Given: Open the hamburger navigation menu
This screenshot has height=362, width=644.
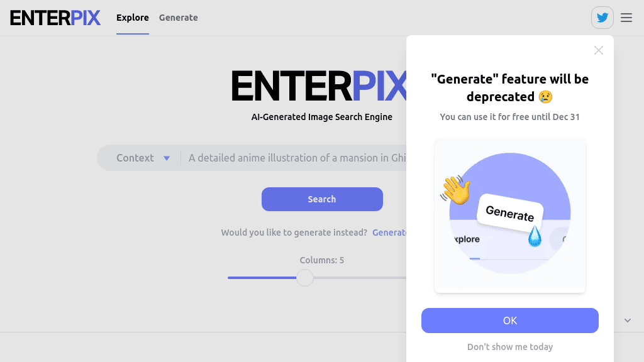Looking at the screenshot, I should (626, 18).
